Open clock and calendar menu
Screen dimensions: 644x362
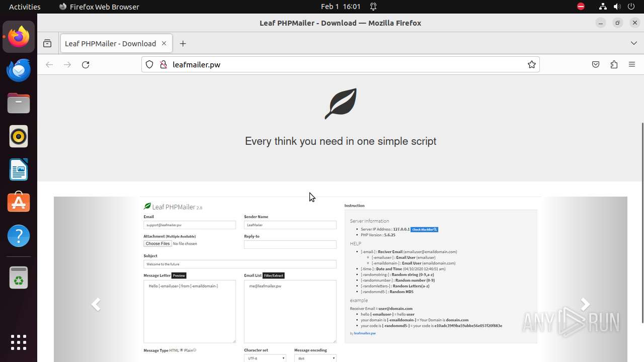click(x=341, y=7)
